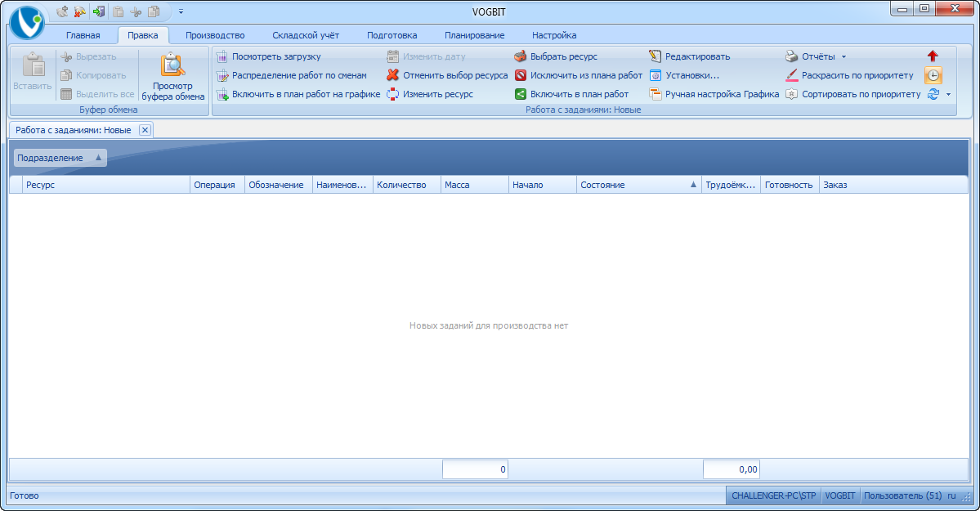Click Посмотреть загрузку icon
This screenshot has height=511, width=980.
(222, 56)
